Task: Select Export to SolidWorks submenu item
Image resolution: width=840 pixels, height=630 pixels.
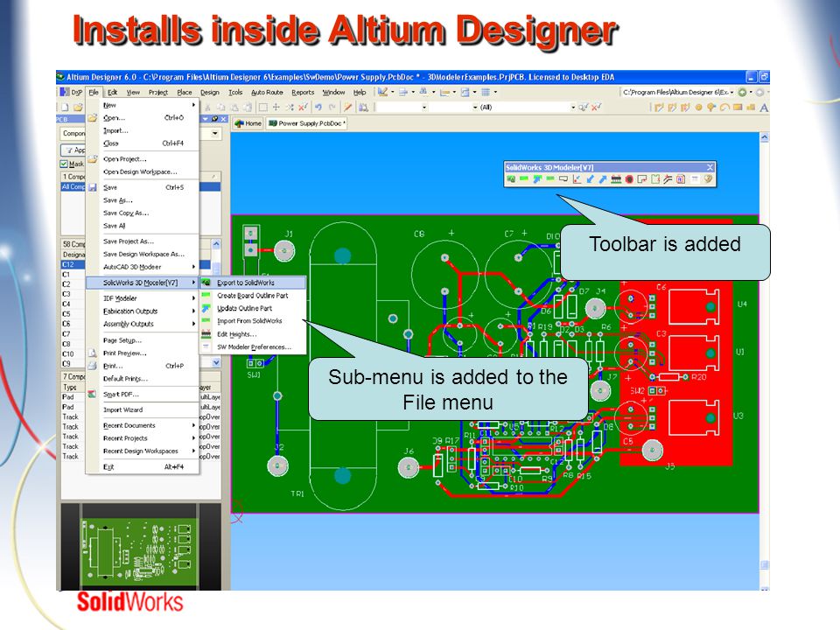Action: [x=253, y=283]
